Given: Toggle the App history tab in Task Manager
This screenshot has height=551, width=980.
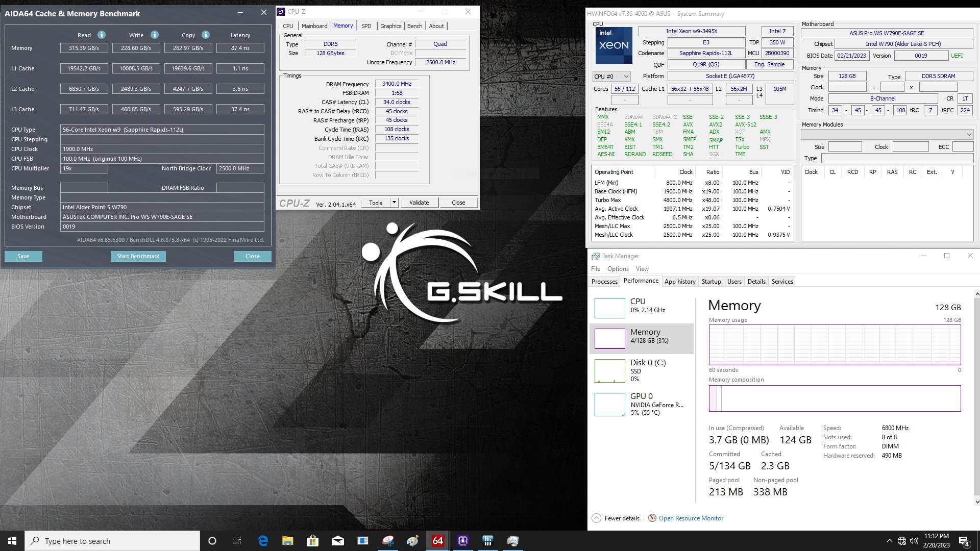Looking at the screenshot, I should point(678,281).
